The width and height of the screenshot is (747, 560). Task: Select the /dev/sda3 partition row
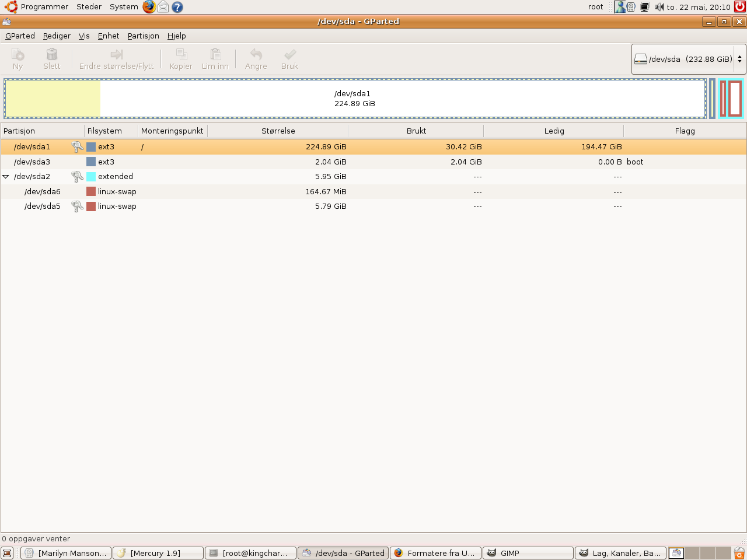click(x=373, y=162)
